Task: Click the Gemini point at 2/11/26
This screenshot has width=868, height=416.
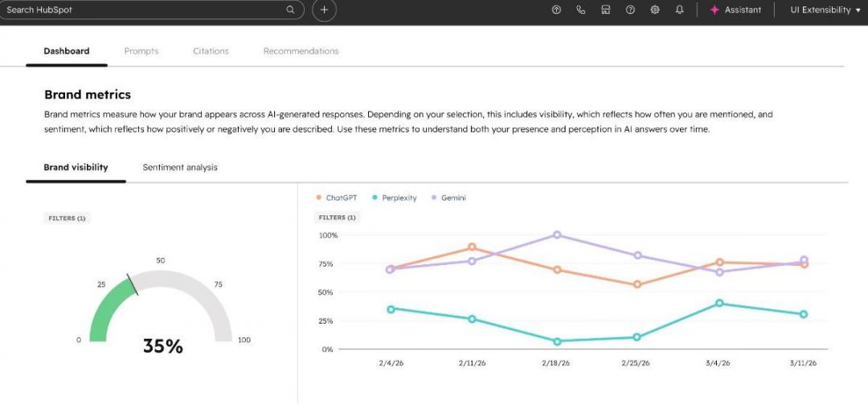Action: click(x=473, y=261)
